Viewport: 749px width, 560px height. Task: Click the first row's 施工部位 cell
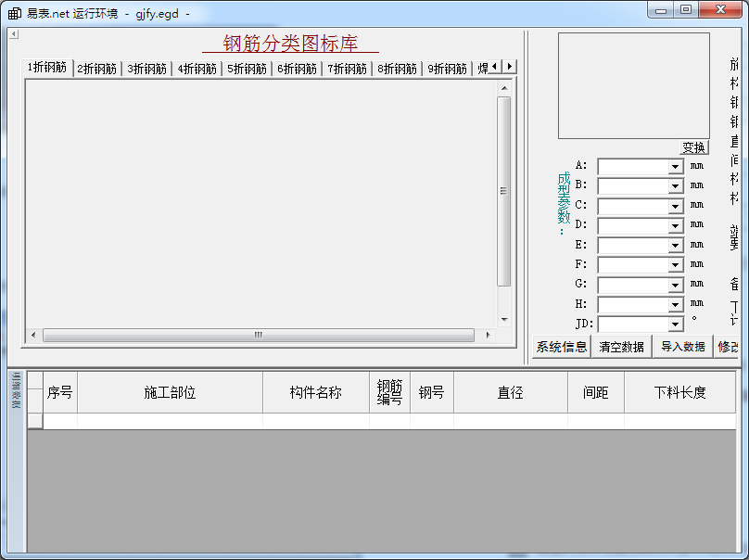tap(170, 421)
